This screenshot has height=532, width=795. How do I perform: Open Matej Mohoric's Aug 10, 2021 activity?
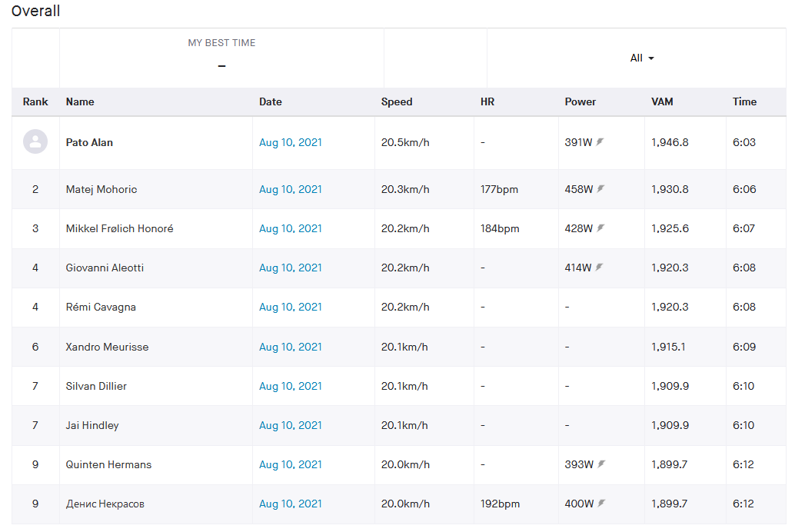pyautogui.click(x=291, y=189)
